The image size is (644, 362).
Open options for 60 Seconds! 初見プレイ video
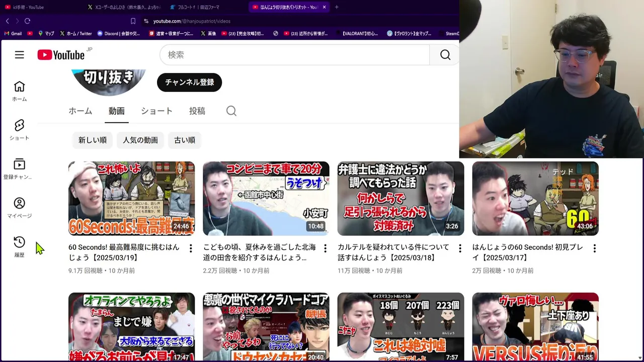594,248
